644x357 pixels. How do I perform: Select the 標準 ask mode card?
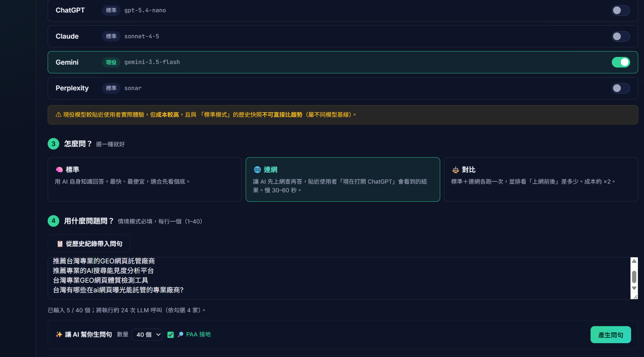click(x=145, y=179)
